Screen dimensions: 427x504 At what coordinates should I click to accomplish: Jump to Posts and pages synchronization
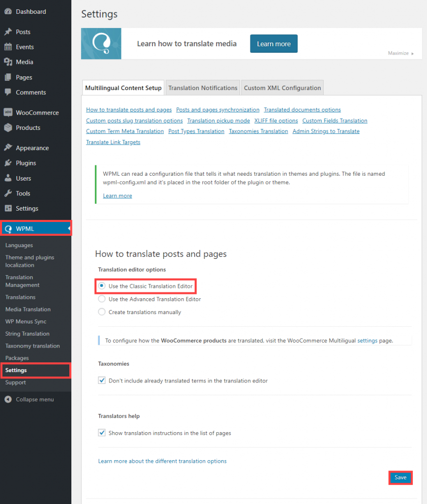[x=217, y=110]
